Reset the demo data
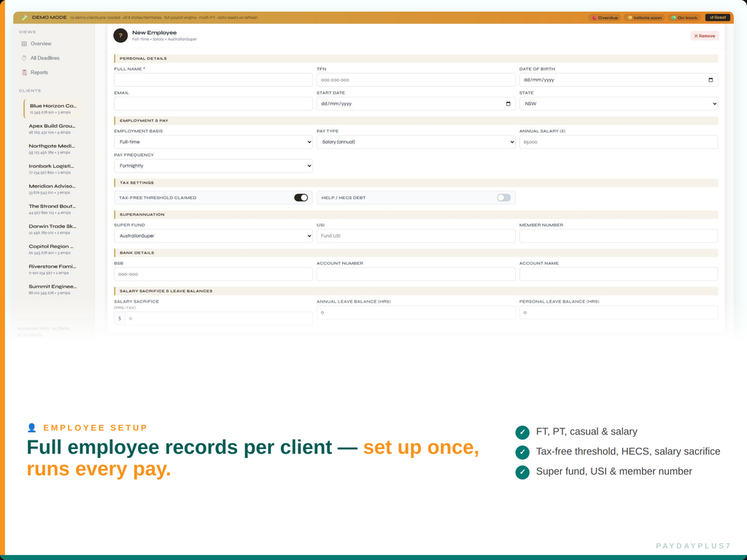The height and width of the screenshot is (560, 747). click(x=718, y=17)
